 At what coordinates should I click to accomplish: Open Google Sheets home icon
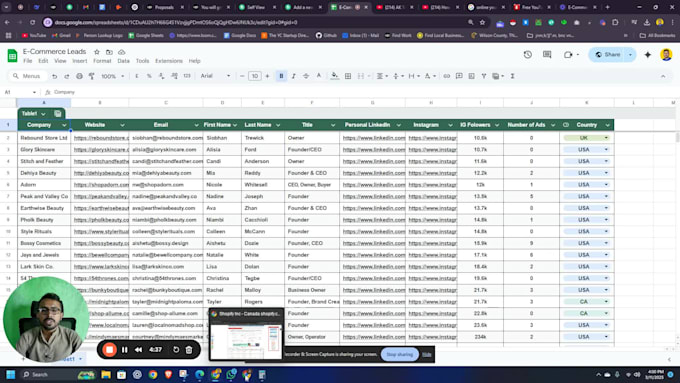[12, 56]
